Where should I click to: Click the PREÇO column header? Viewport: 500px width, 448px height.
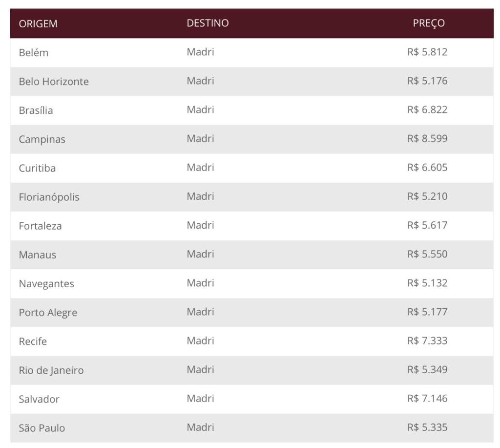click(429, 23)
